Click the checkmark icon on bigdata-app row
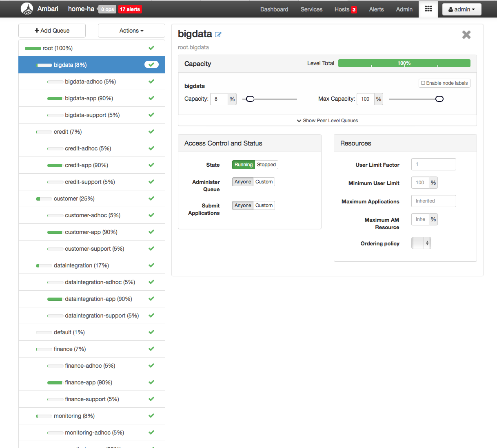 click(151, 98)
